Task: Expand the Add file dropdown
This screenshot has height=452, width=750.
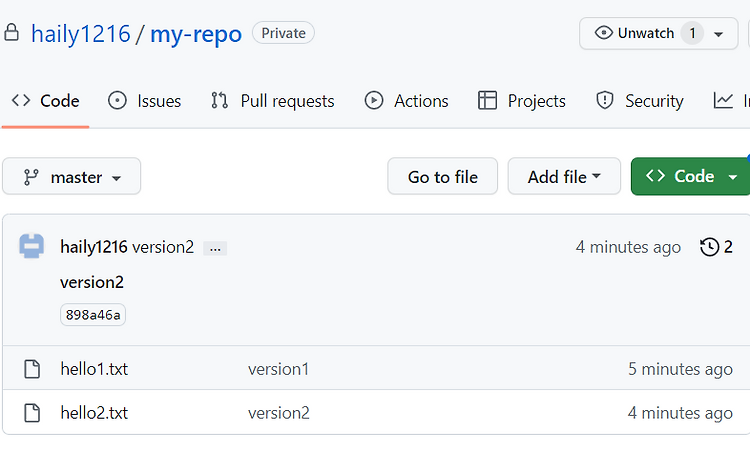Action: pos(564,176)
